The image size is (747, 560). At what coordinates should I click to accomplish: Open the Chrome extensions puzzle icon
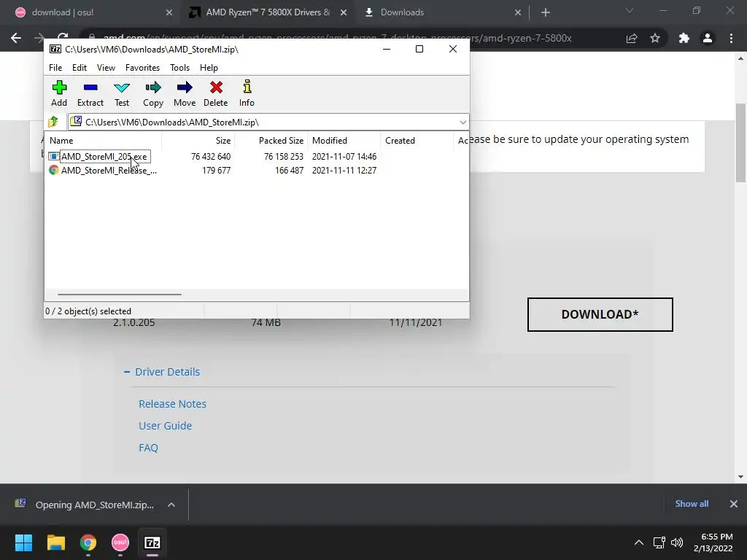(684, 38)
